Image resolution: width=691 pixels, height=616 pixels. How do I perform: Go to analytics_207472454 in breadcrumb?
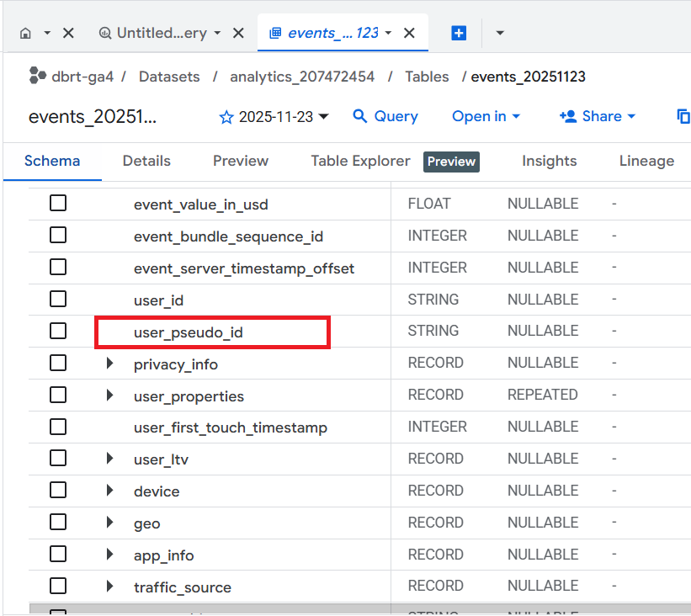click(302, 77)
